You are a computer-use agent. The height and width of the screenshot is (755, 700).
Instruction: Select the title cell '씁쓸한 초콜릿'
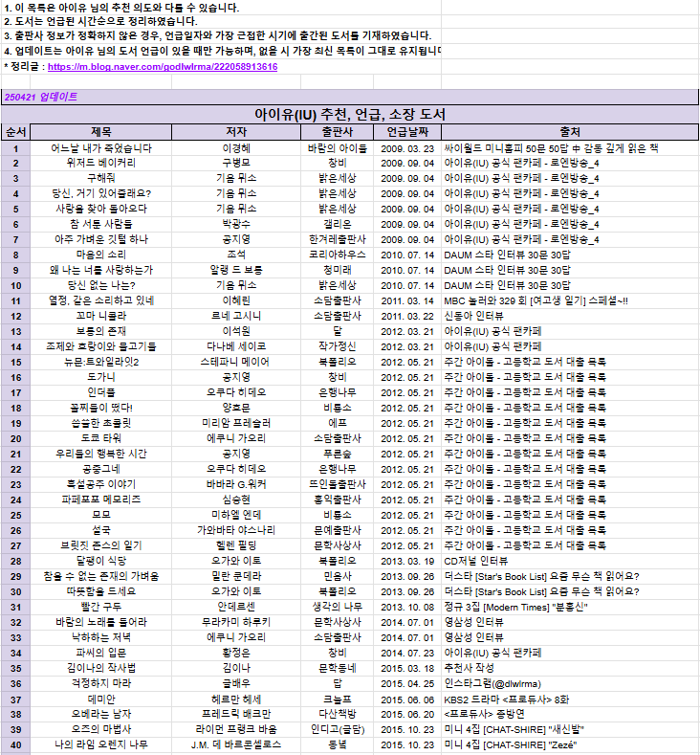[101, 424]
